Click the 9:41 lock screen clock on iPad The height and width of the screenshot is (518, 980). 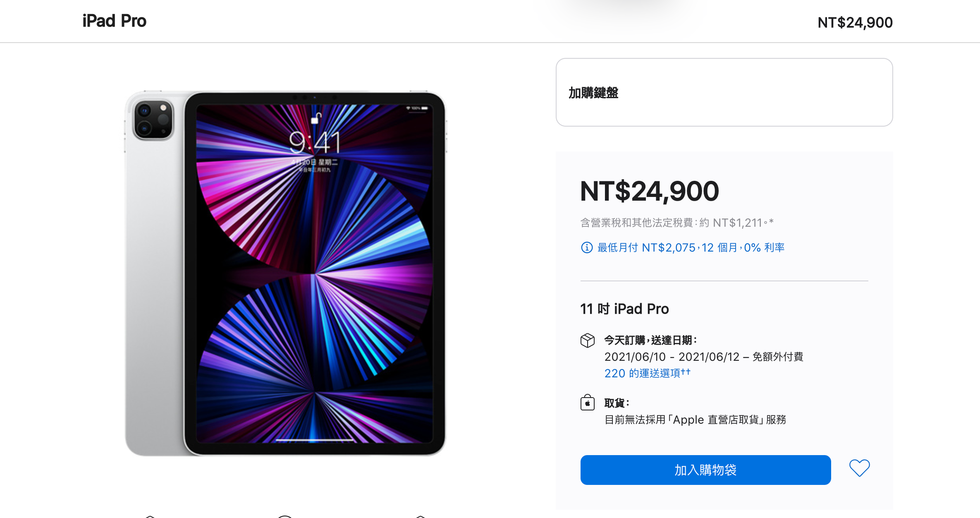[x=315, y=142]
